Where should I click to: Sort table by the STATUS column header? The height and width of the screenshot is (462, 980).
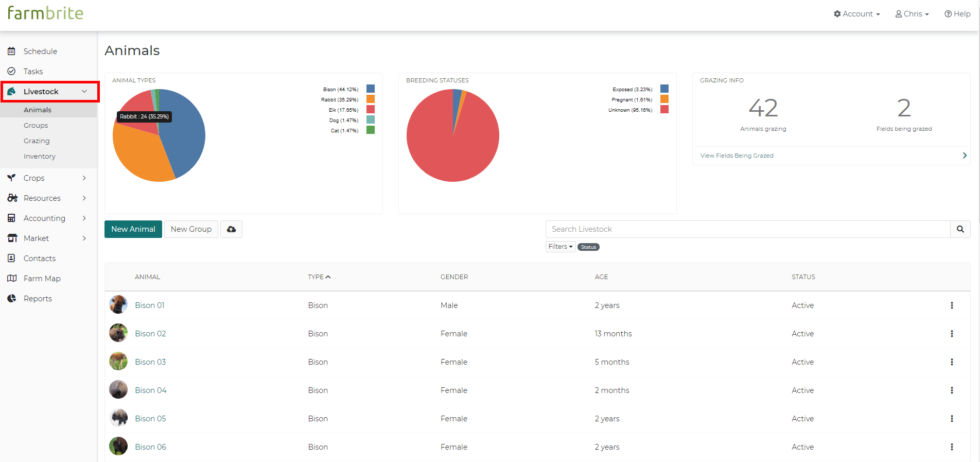[803, 277]
